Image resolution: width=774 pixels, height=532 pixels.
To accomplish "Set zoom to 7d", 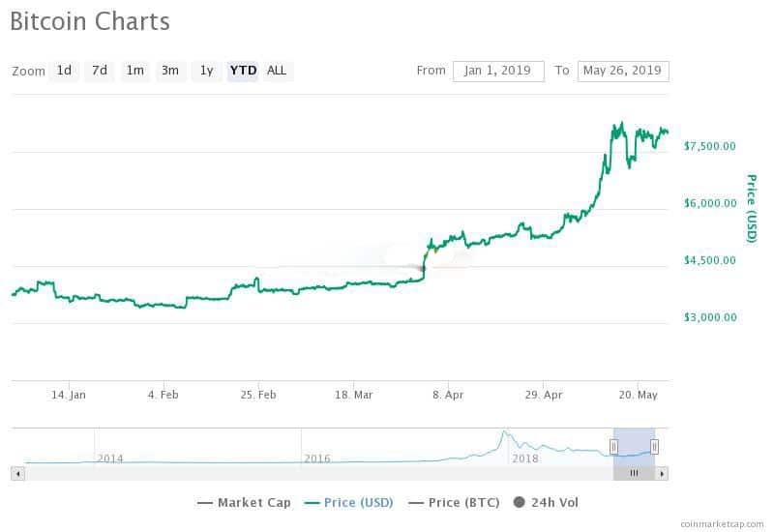I will coord(99,71).
